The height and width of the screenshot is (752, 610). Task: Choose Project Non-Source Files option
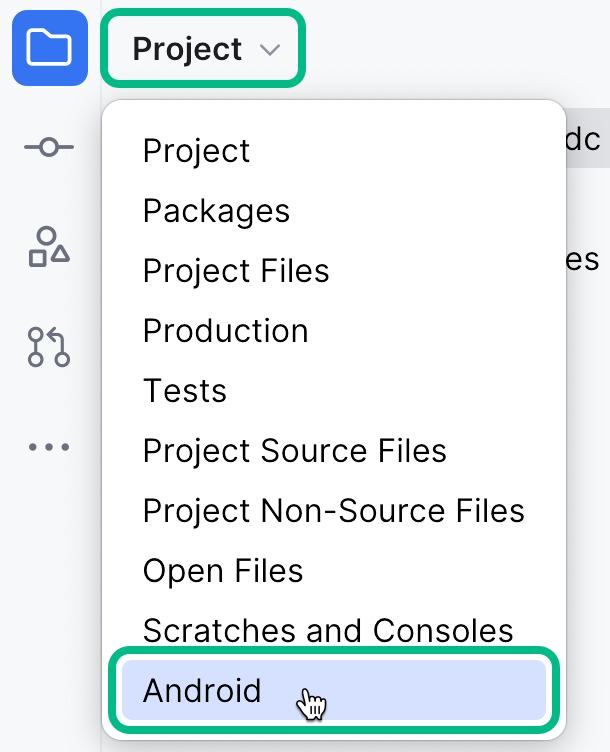tap(334, 511)
